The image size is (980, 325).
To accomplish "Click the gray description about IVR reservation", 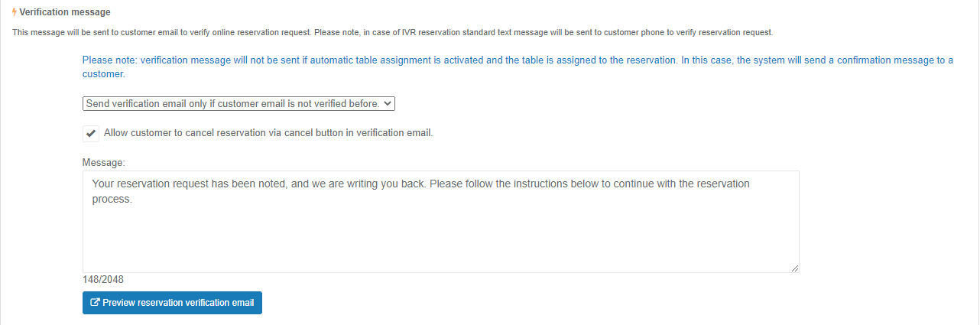I will [x=393, y=33].
